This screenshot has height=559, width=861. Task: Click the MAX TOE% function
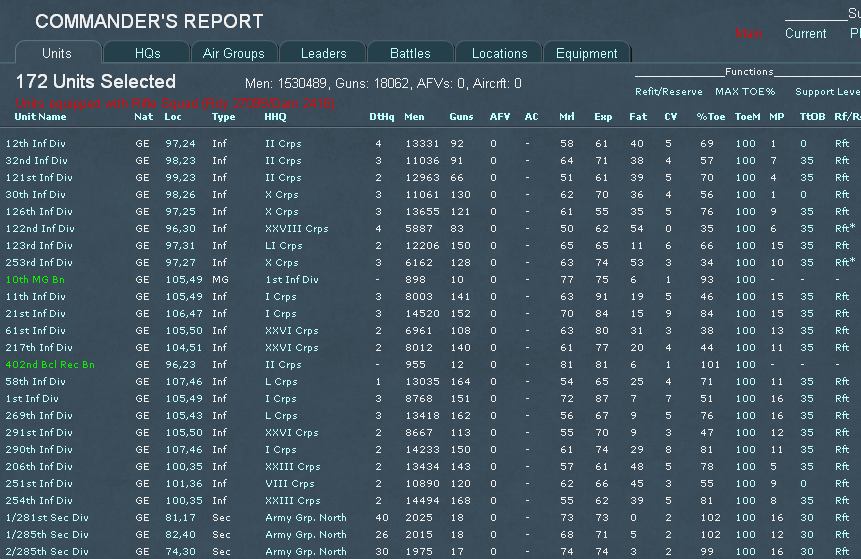(745, 92)
